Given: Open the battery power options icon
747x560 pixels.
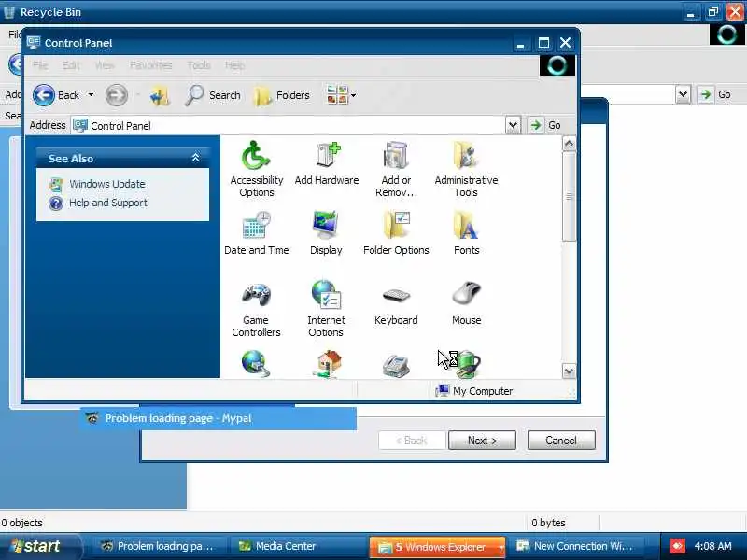Looking at the screenshot, I should (468, 364).
